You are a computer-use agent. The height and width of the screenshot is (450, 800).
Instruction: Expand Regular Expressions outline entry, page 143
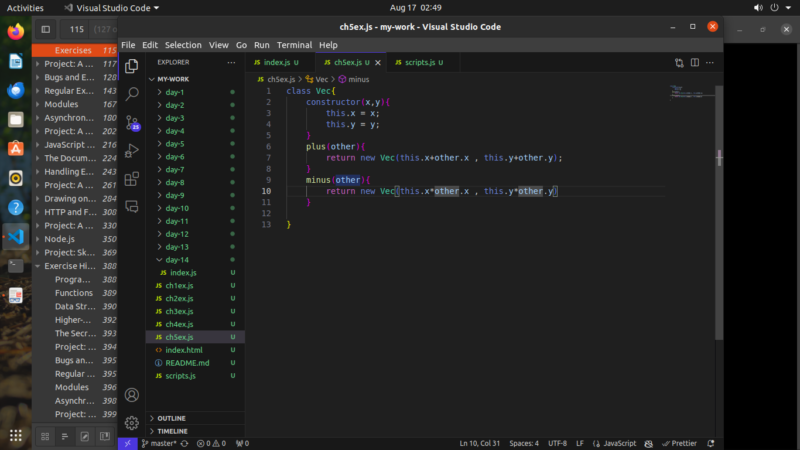pos(38,91)
